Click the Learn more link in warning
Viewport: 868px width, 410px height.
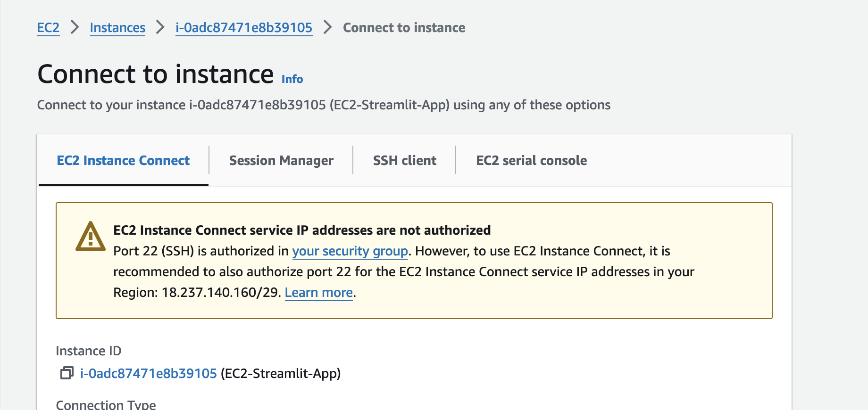pos(319,293)
